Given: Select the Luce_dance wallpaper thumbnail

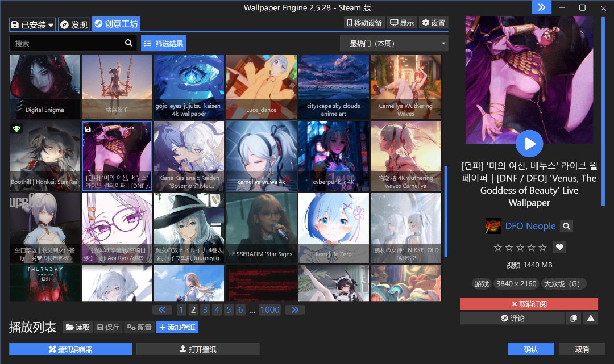Looking at the screenshot, I should [261, 86].
